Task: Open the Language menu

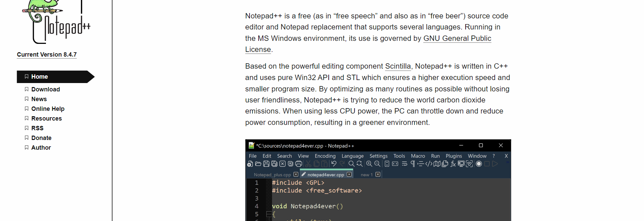Action: [353, 156]
